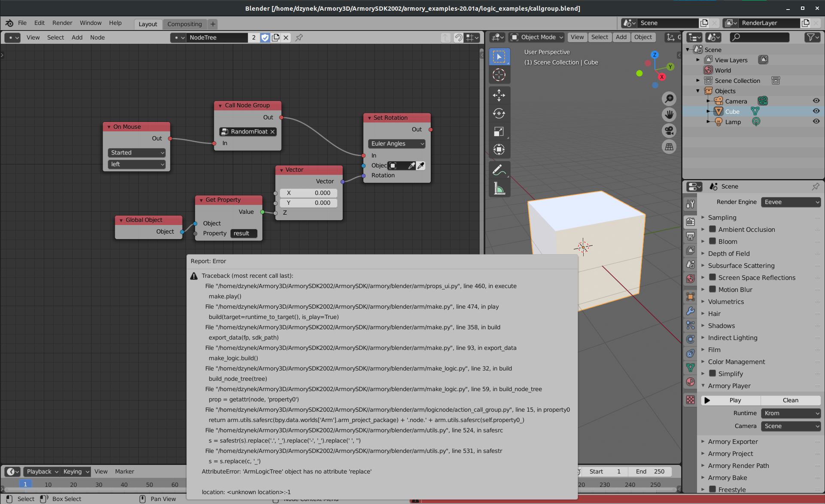Image resolution: width=825 pixels, height=504 pixels.
Task: Open the World properties tab
Action: 690,279
